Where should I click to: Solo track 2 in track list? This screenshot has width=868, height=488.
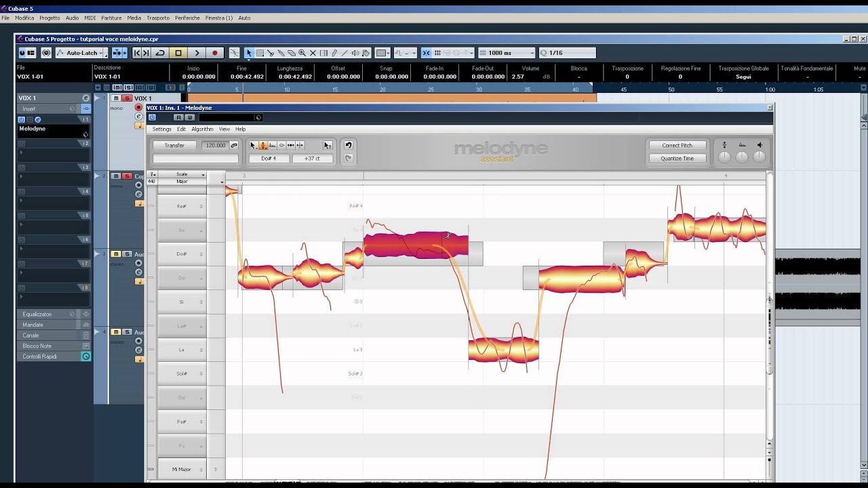coord(126,176)
